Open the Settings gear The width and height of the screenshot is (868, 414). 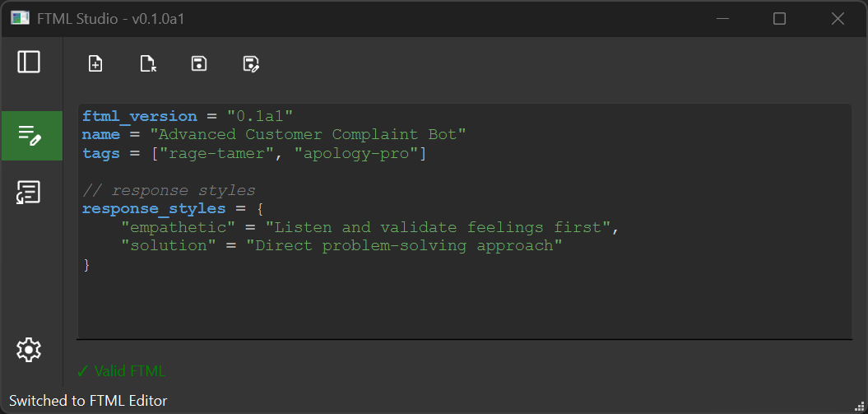pos(29,350)
